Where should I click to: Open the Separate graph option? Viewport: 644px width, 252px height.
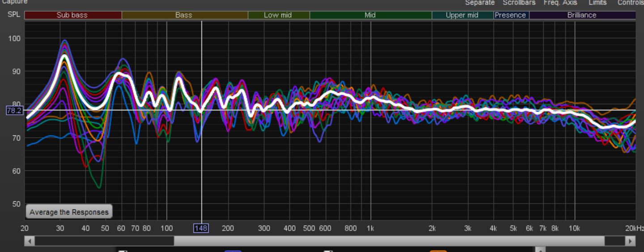[x=480, y=3]
